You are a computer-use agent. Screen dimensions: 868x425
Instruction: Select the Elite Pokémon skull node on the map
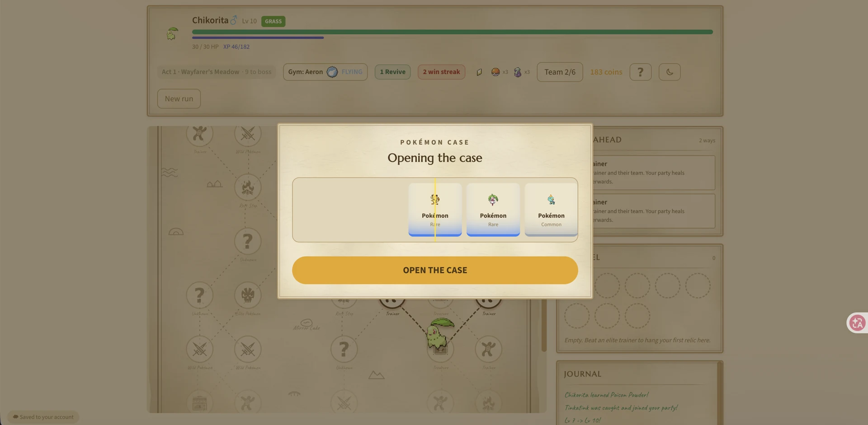click(248, 295)
